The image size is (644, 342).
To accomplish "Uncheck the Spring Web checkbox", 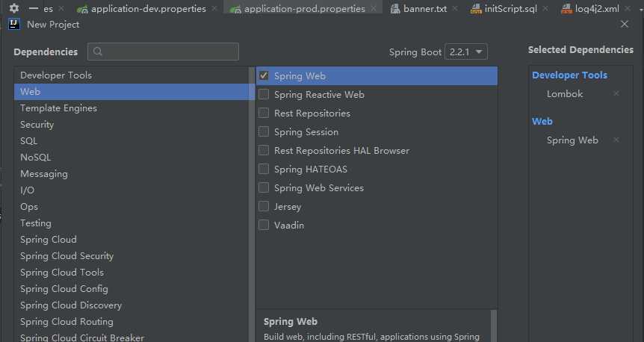I will point(264,75).
